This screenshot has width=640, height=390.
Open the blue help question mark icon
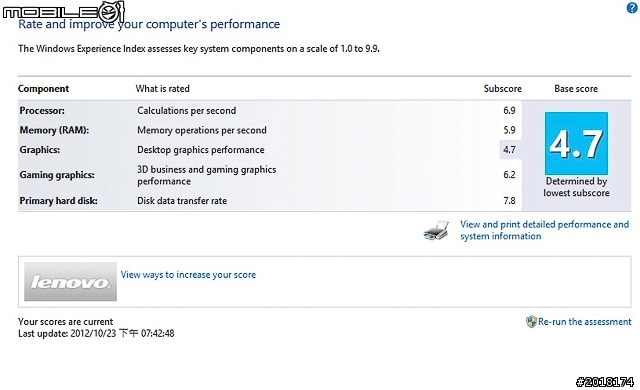(x=632, y=8)
